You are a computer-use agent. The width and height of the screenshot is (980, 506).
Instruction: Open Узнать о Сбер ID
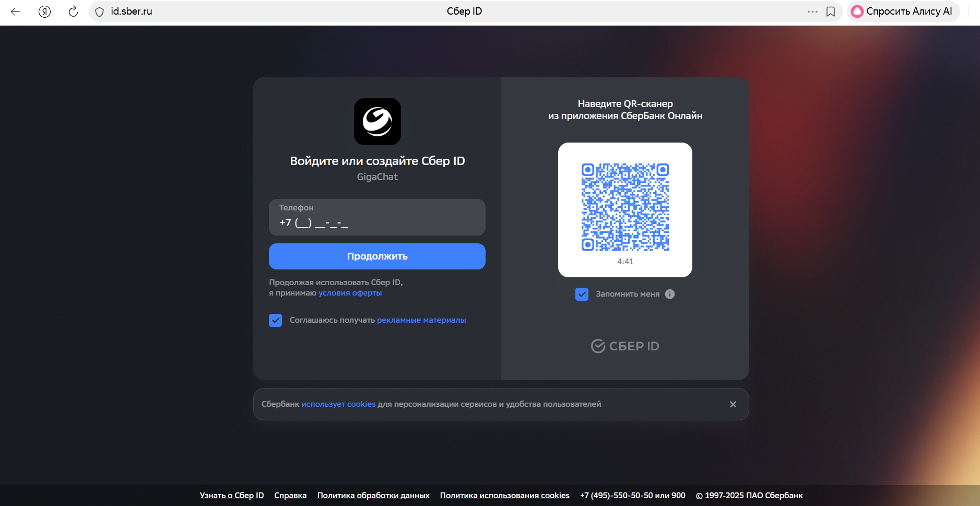click(231, 495)
